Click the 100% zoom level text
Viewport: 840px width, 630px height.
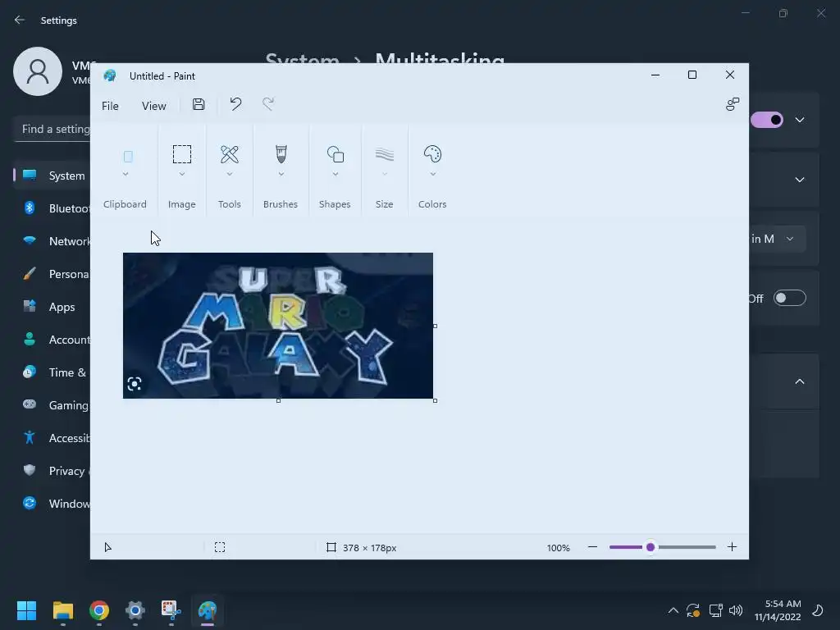click(558, 547)
